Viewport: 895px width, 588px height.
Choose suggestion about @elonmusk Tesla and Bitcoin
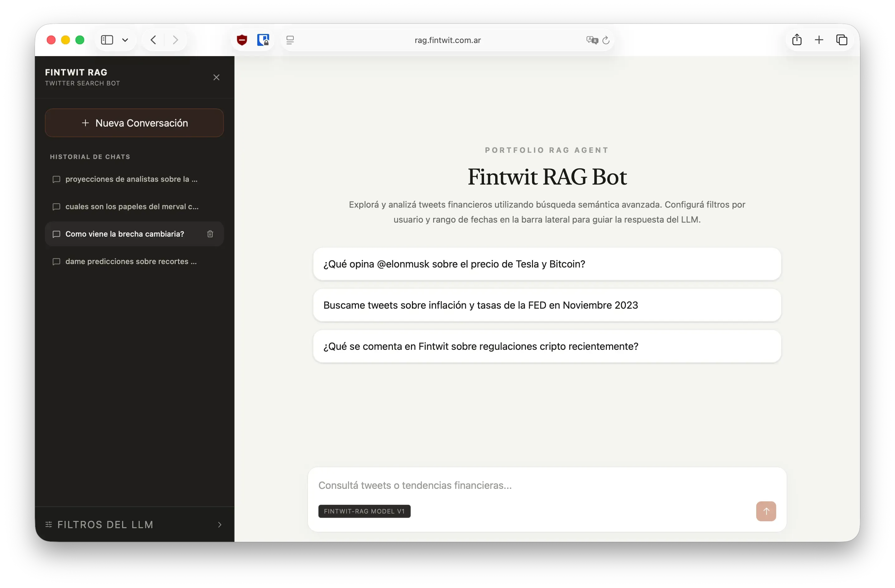547,264
